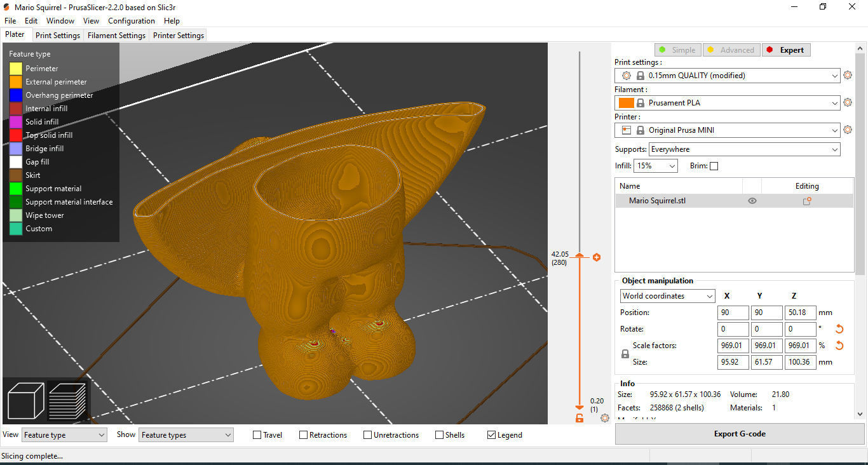The image size is (868, 465).
Task: Open the View Feature type dropdown
Action: [x=64, y=435]
